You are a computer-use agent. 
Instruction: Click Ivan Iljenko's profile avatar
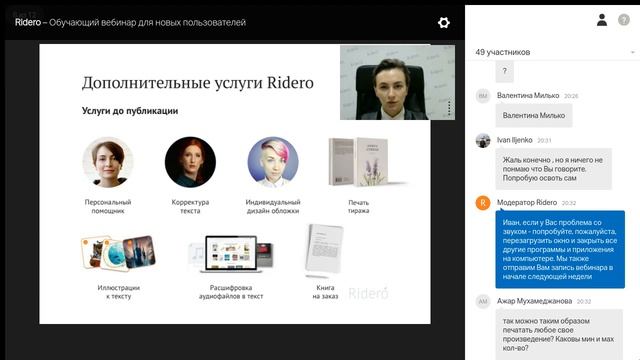pos(483,140)
